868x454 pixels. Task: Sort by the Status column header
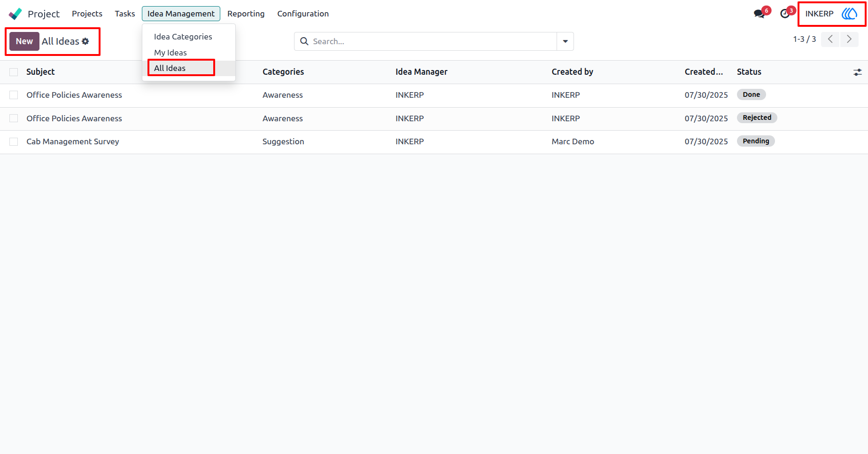(749, 72)
